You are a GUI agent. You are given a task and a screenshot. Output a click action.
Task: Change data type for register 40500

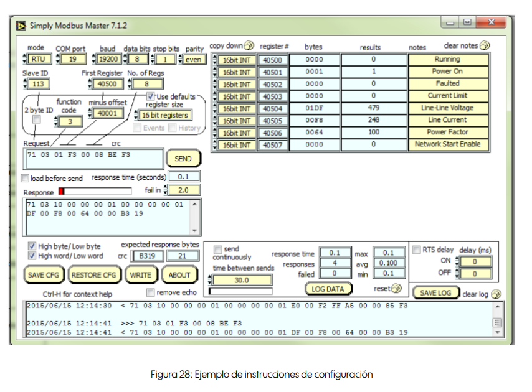[x=236, y=60]
